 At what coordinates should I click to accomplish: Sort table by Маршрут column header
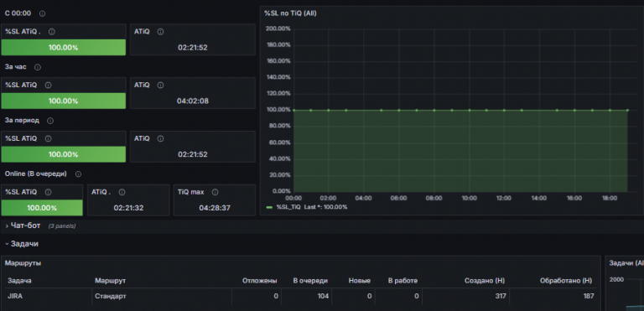(110, 281)
